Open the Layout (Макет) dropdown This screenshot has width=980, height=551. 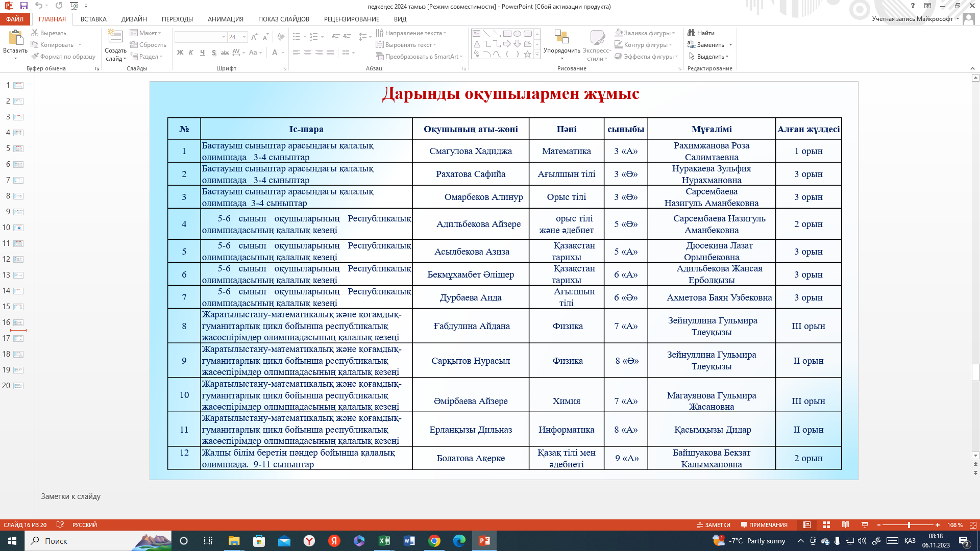click(x=145, y=33)
